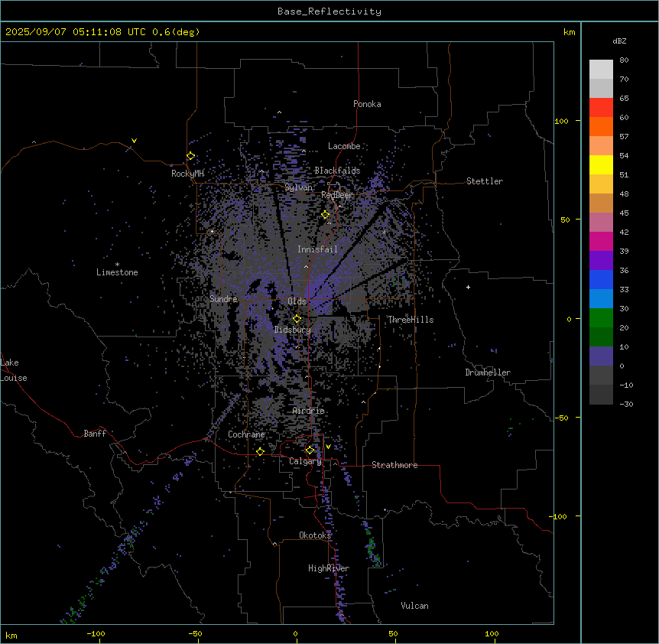Click the yellow diamond marker between Olds and Didsbury
The width and height of the screenshot is (659, 644).
coord(297,319)
